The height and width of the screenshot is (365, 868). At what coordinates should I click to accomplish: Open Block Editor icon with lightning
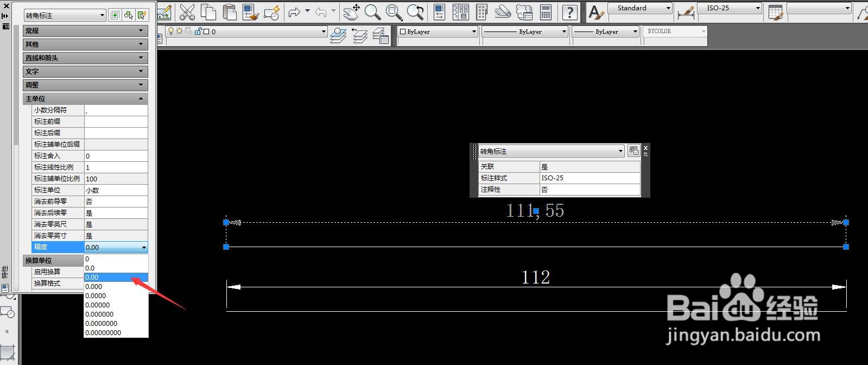point(271,12)
